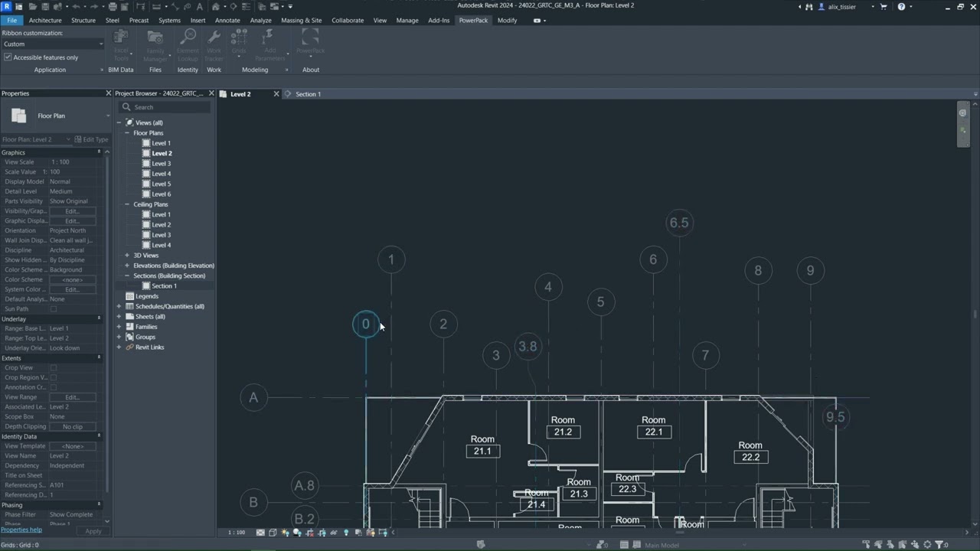Viewport: 980px width, 551px height.
Task: Click the Project Browser search field
Action: [x=164, y=107]
